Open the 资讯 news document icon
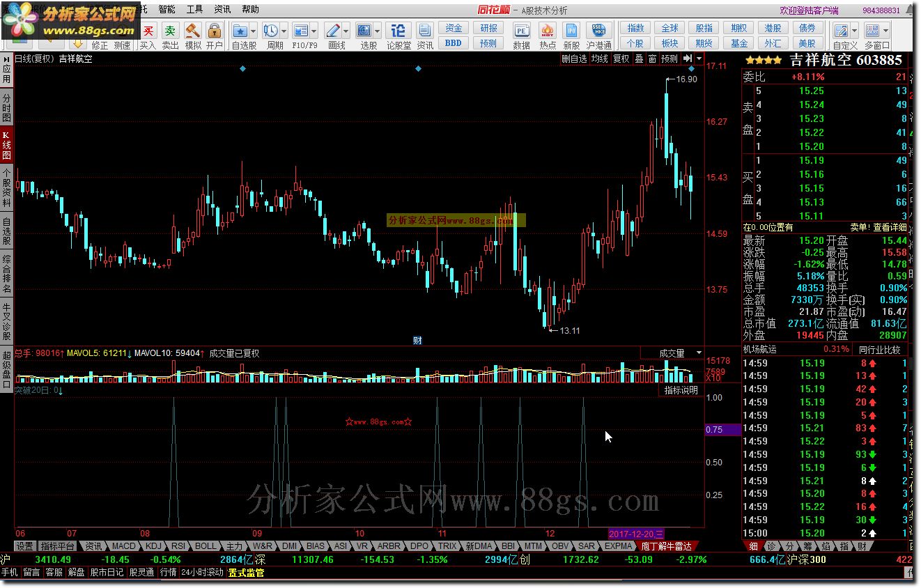 (424, 31)
